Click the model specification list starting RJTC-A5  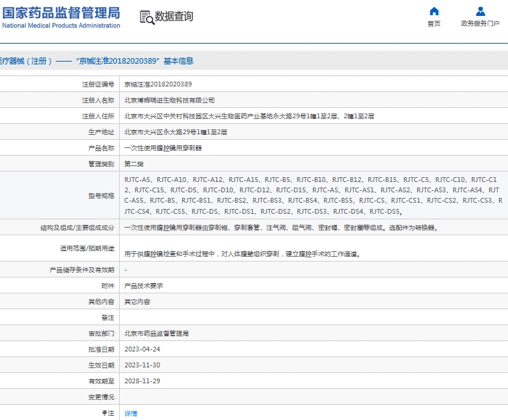[314, 196]
